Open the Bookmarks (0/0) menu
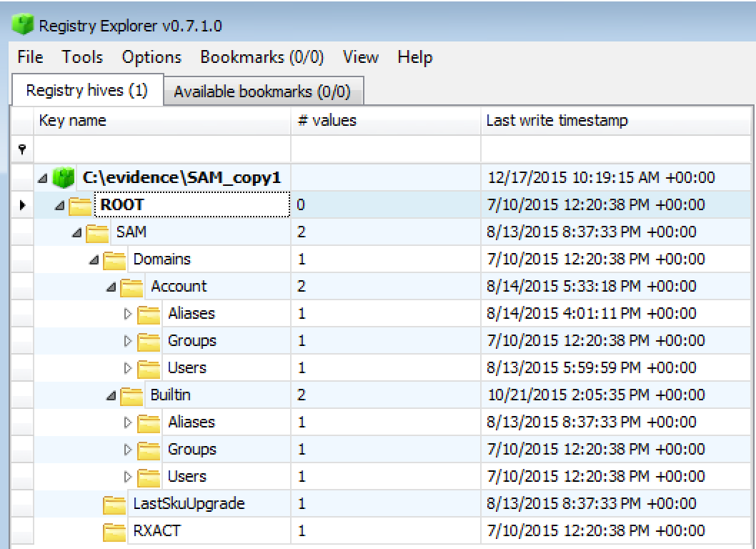 coord(262,57)
